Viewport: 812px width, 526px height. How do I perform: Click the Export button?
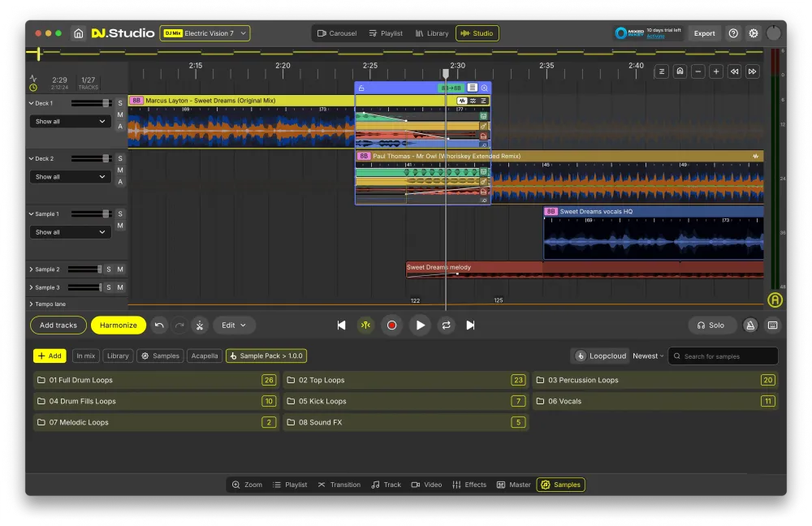point(704,33)
